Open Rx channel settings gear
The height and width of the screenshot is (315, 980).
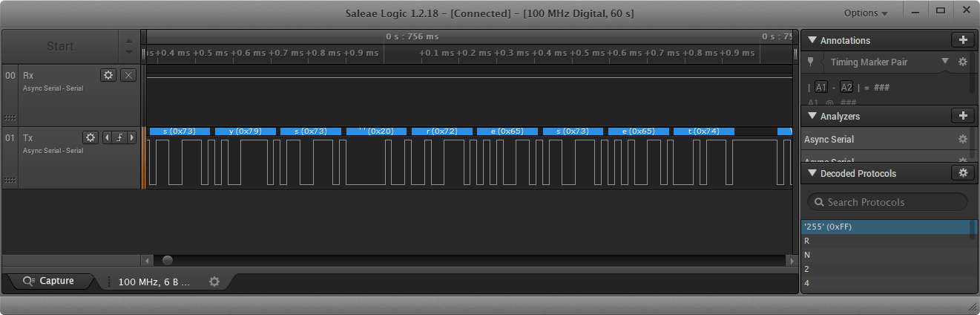(108, 75)
